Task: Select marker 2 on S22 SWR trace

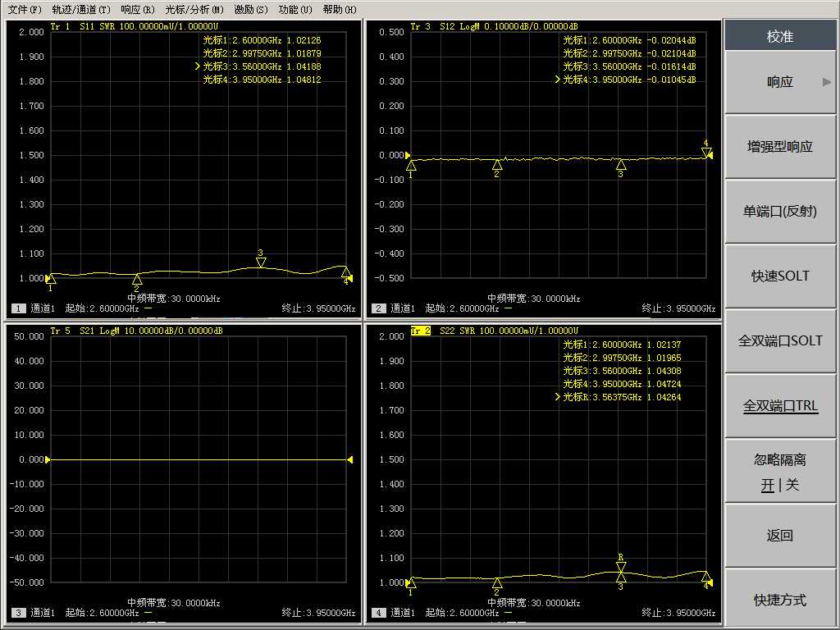Action: tap(497, 587)
